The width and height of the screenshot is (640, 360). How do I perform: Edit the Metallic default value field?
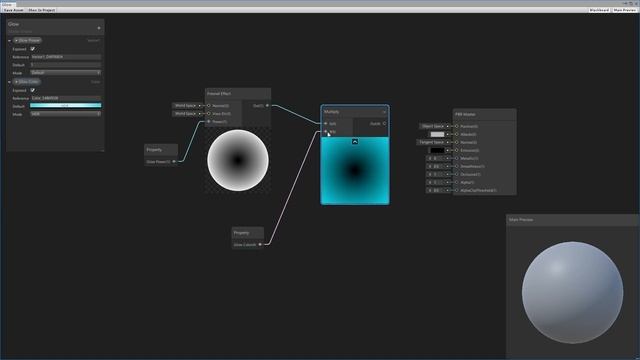437,158
